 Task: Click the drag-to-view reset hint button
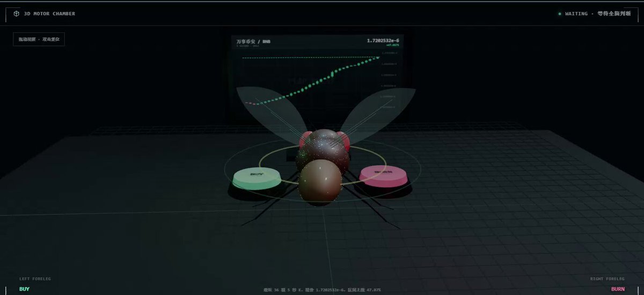[x=39, y=39]
